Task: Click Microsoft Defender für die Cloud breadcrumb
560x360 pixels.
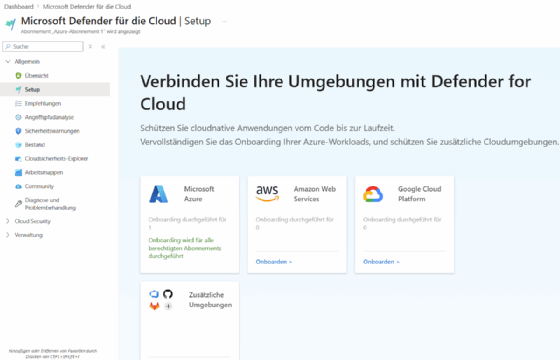Action: [x=87, y=6]
